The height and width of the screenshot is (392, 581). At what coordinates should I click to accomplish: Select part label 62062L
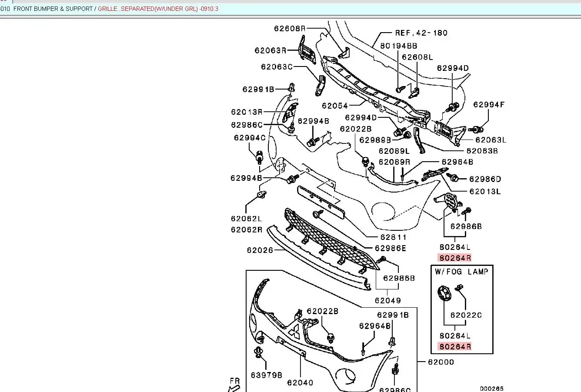(247, 219)
